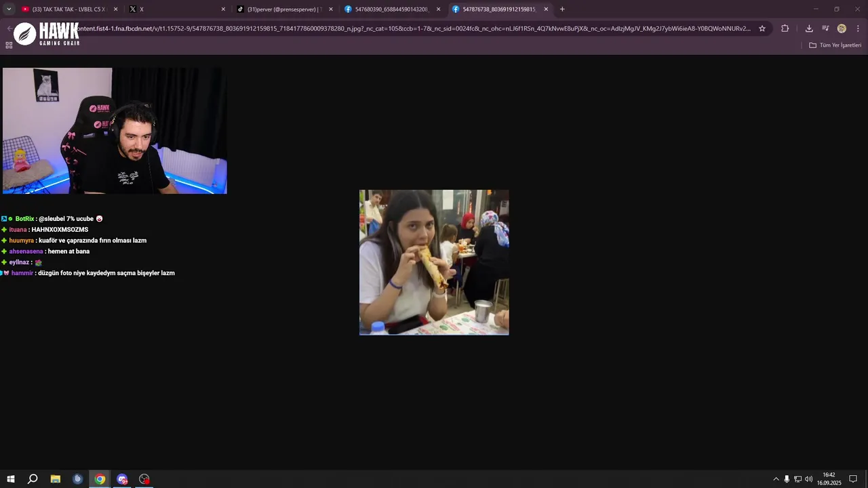Open Windows taskbar search
The height and width of the screenshot is (488, 868).
pyautogui.click(x=33, y=479)
